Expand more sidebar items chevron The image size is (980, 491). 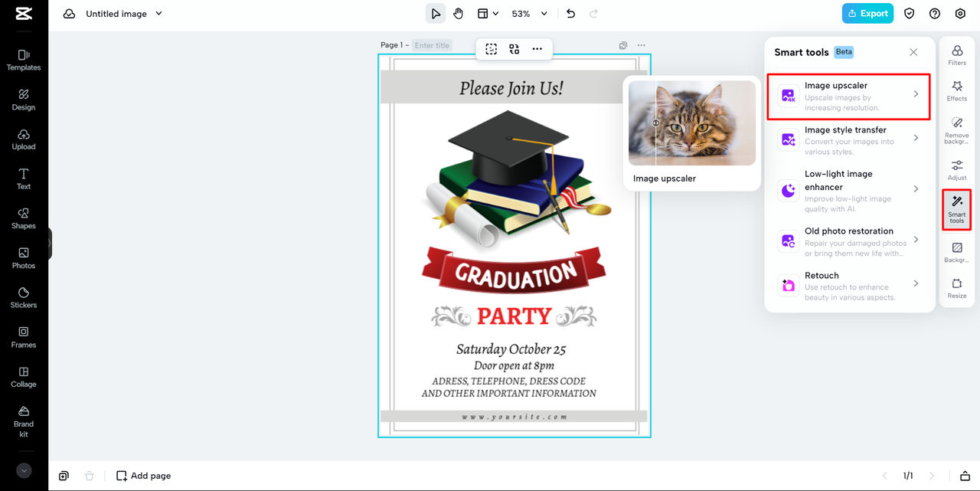pyautogui.click(x=24, y=470)
